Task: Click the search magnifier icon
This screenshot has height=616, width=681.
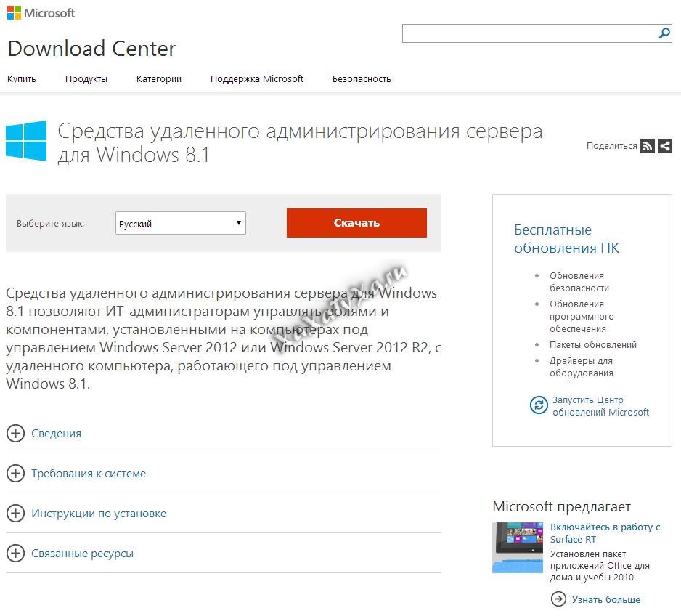Action: click(664, 33)
